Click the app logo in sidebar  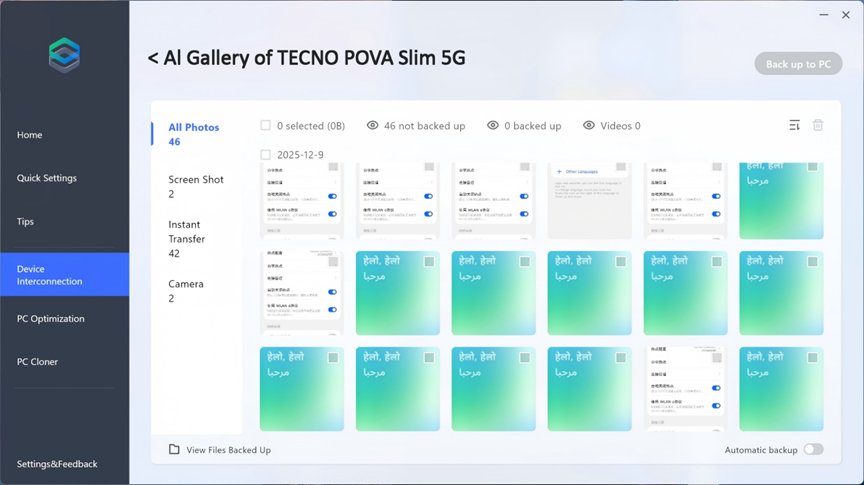click(x=64, y=55)
